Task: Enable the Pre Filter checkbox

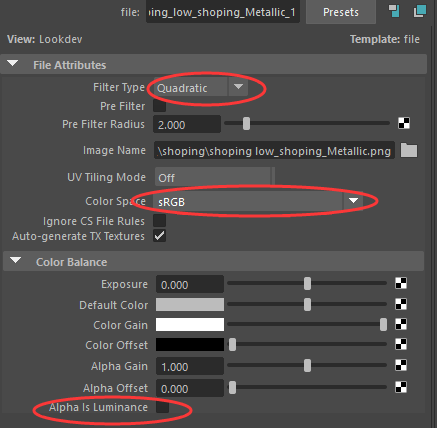Action: click(159, 106)
